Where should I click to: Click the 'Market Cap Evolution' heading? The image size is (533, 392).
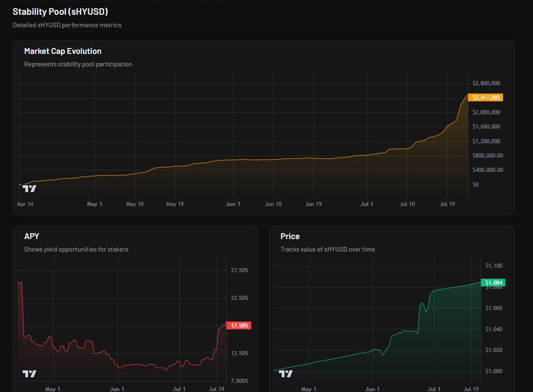tap(63, 51)
